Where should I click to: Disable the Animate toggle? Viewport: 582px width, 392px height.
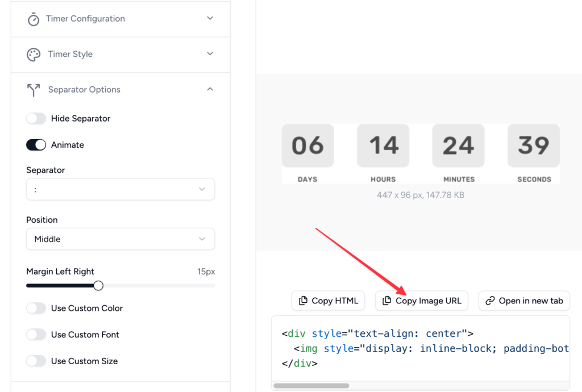pyautogui.click(x=36, y=144)
